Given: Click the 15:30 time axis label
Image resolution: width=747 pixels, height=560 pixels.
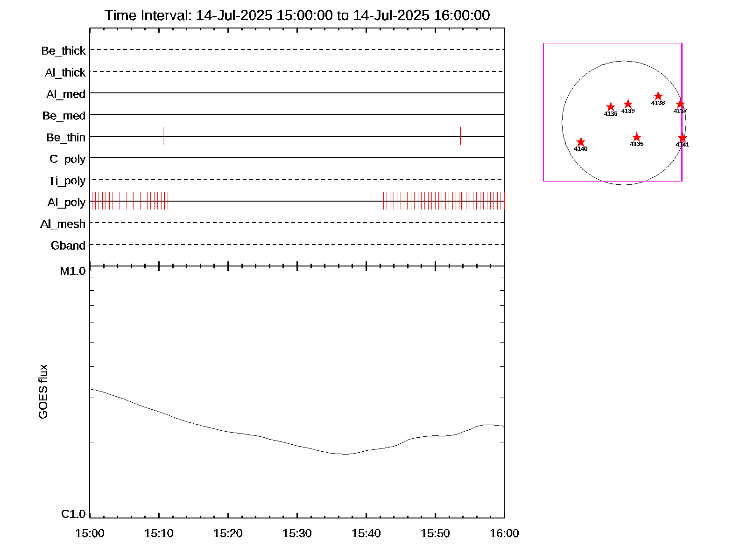Looking at the screenshot, I should click(x=297, y=533).
